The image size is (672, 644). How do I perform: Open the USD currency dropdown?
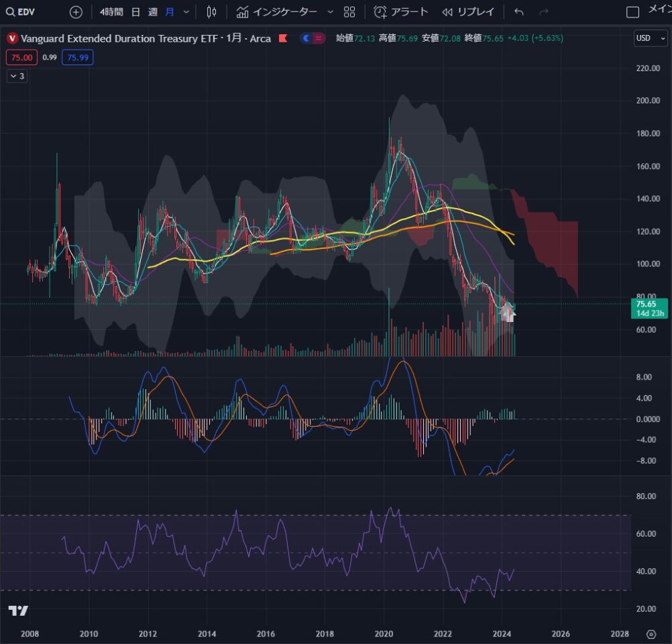(650, 38)
